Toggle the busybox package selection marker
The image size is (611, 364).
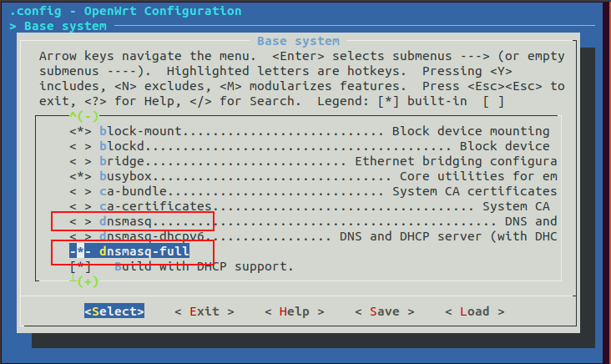(80, 176)
